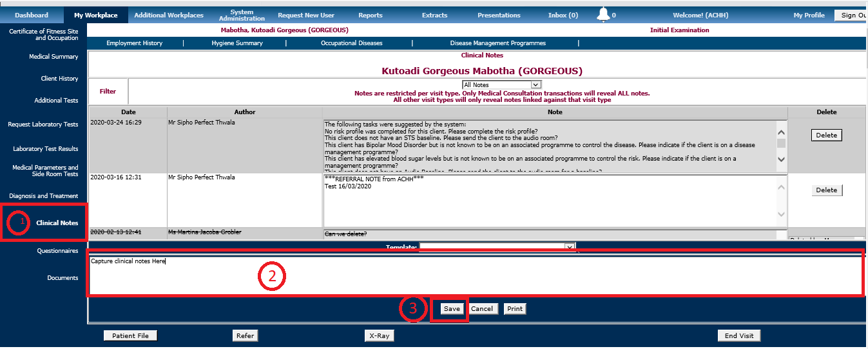
Task: Open Inbox (0)
Action: pyautogui.click(x=563, y=15)
